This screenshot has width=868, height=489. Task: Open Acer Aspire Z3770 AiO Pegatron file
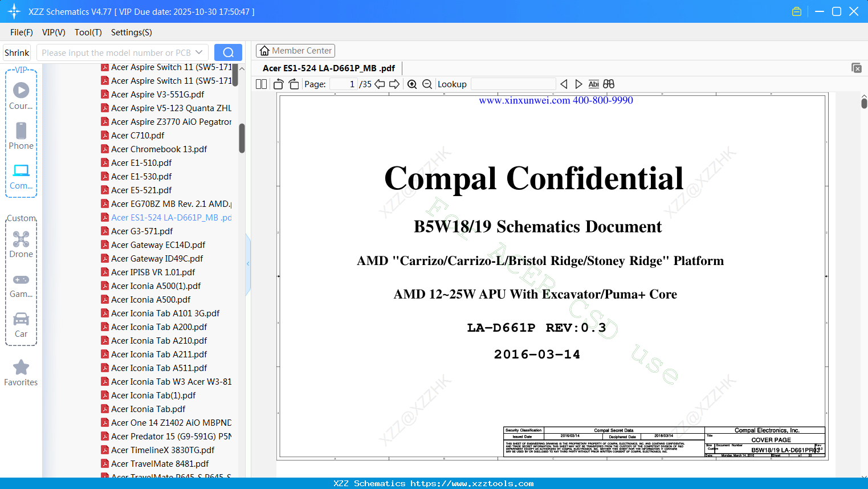pyautogui.click(x=166, y=122)
